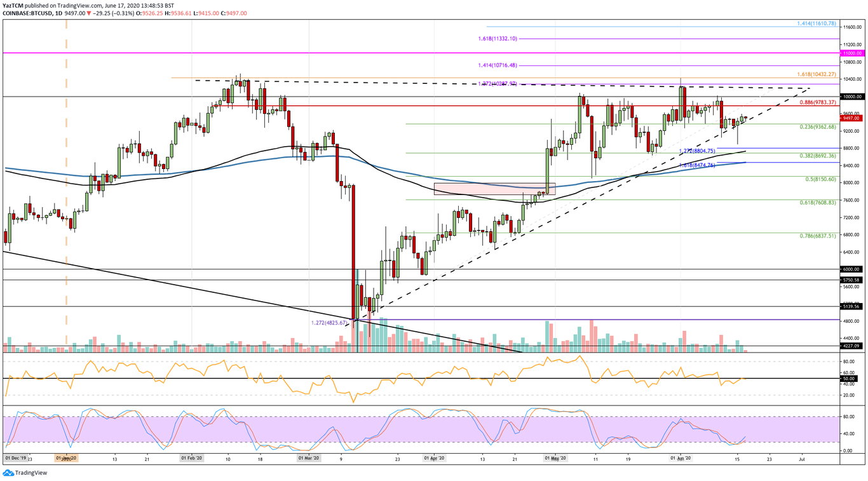This screenshot has width=868, height=481.
Task: Click the YazTCM author name
Action: [x=13, y=4]
